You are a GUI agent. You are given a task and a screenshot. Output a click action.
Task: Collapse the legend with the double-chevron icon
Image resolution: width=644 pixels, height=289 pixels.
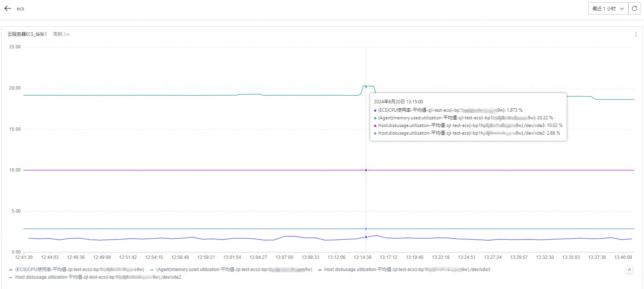[x=630, y=270]
